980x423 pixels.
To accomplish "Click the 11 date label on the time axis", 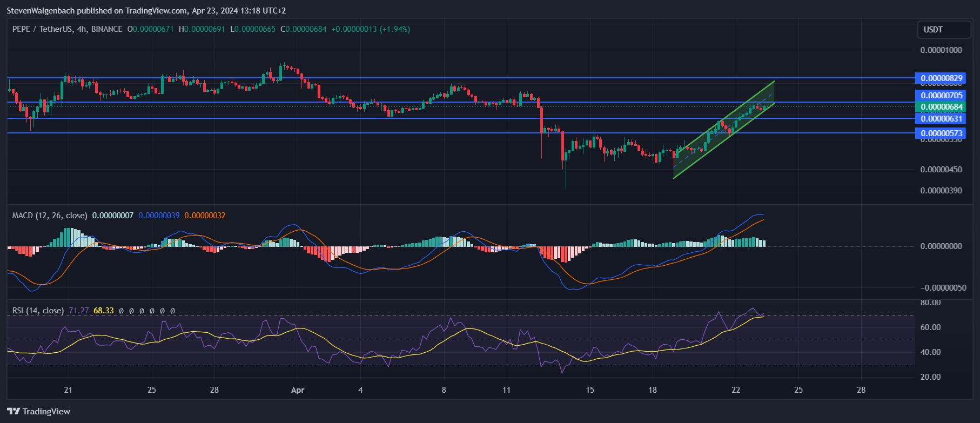I will pos(506,390).
